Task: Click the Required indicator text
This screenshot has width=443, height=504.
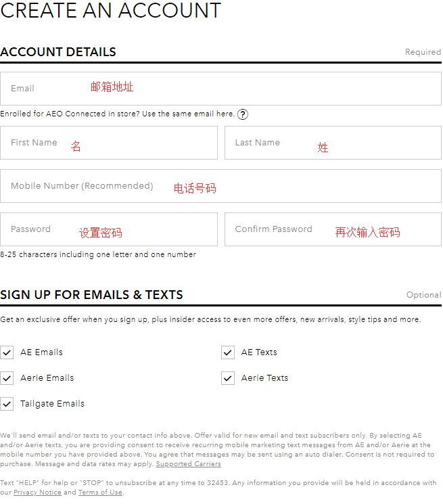Action: (423, 52)
